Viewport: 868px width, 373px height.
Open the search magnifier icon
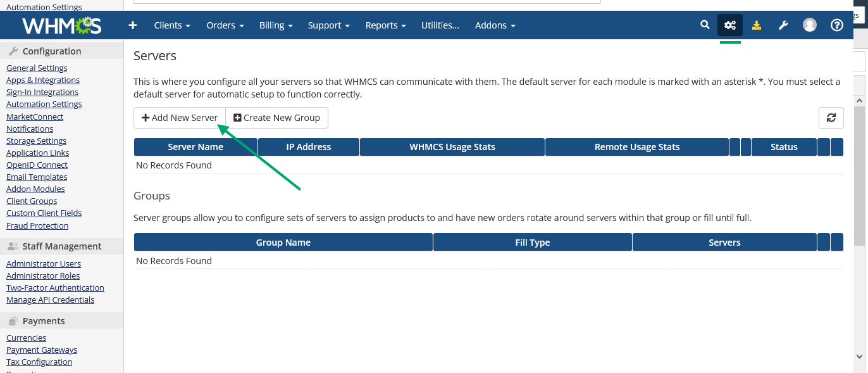coord(705,25)
